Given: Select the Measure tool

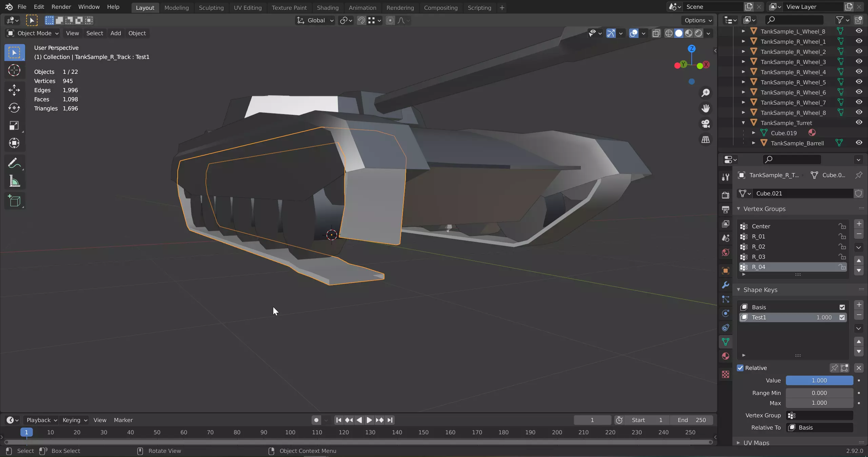Looking at the screenshot, I should [14, 182].
